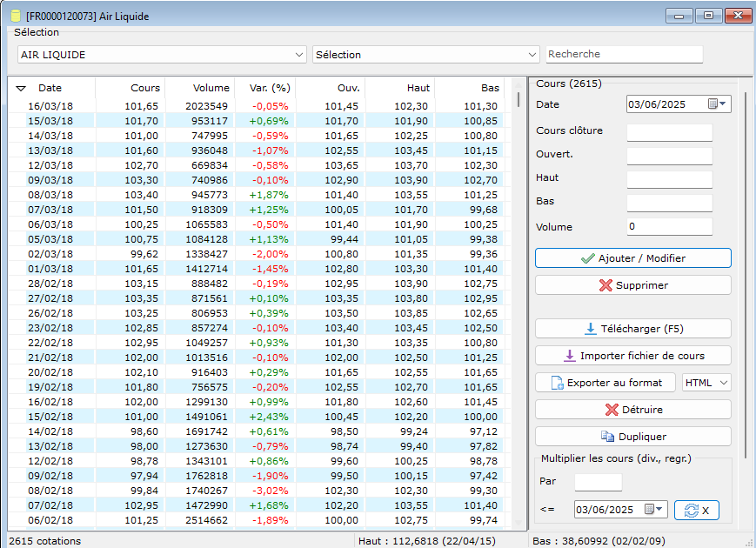
Task: Click the red X icon on Détruire
Action: coord(612,410)
